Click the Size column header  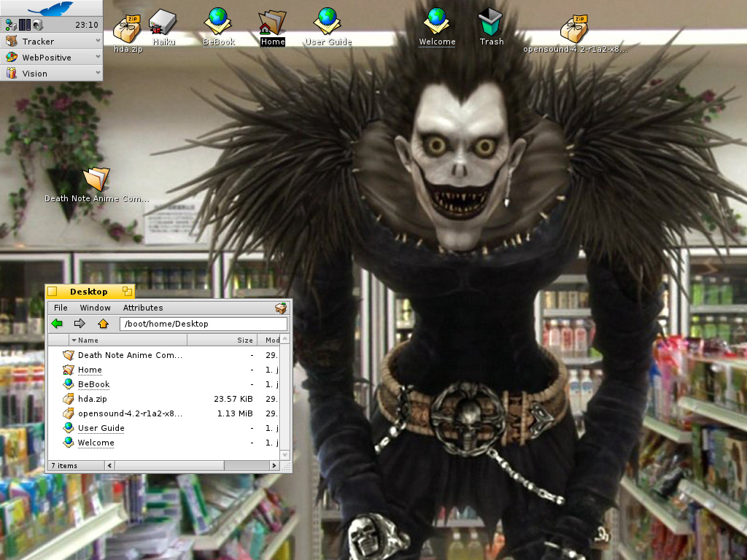point(222,340)
